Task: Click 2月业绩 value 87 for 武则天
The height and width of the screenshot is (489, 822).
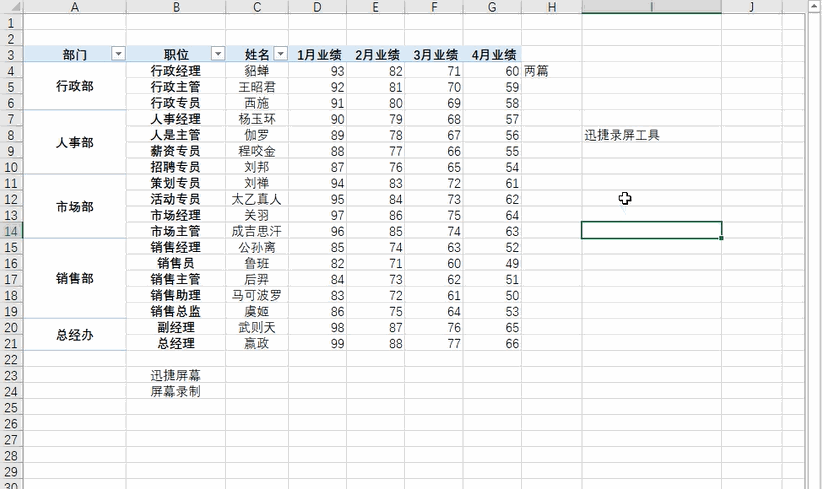Action: click(x=375, y=328)
